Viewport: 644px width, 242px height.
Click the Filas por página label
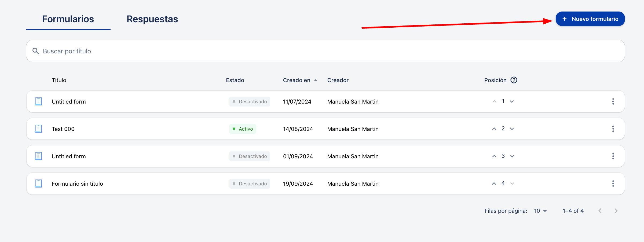tap(506, 211)
